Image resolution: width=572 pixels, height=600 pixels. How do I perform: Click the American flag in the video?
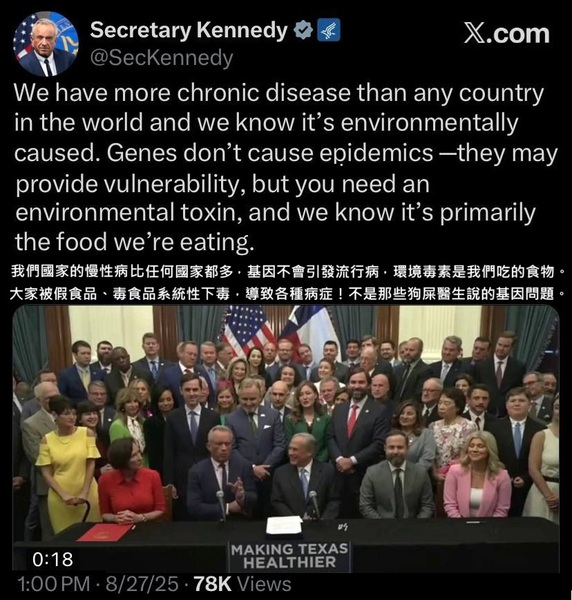tap(249, 329)
